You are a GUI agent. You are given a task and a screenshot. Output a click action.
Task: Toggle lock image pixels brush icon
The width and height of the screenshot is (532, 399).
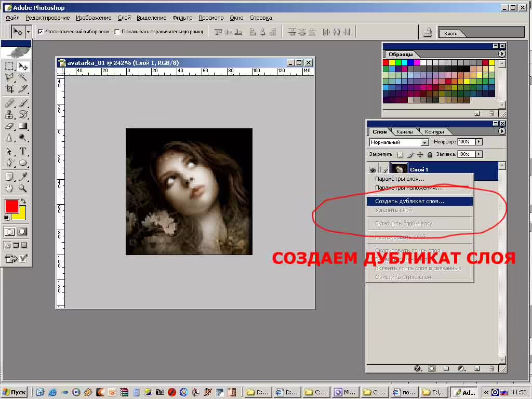pyautogui.click(x=410, y=155)
